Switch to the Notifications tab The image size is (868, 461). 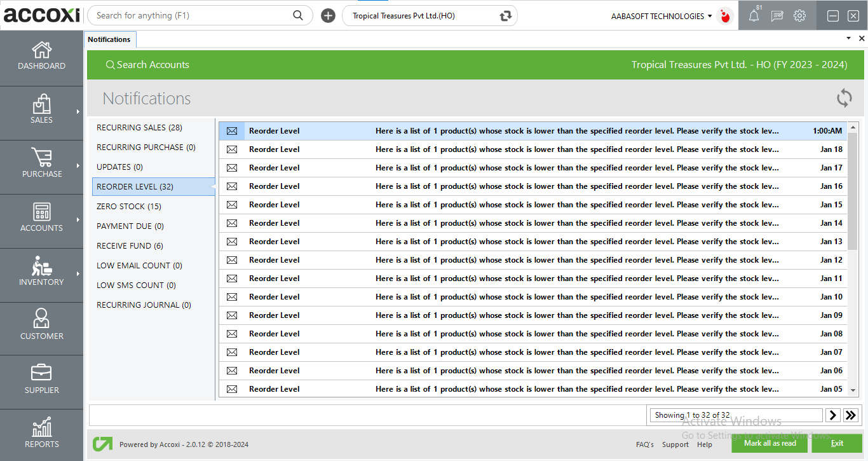(109, 39)
